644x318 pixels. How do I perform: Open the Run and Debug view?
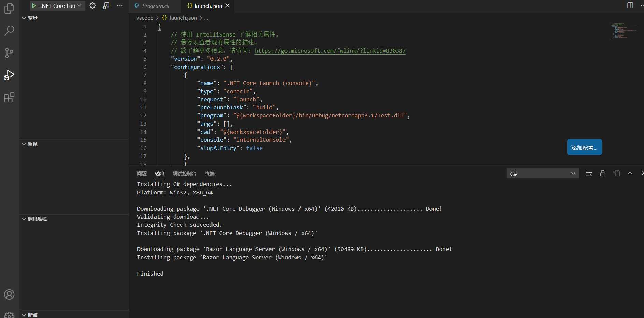pos(9,75)
